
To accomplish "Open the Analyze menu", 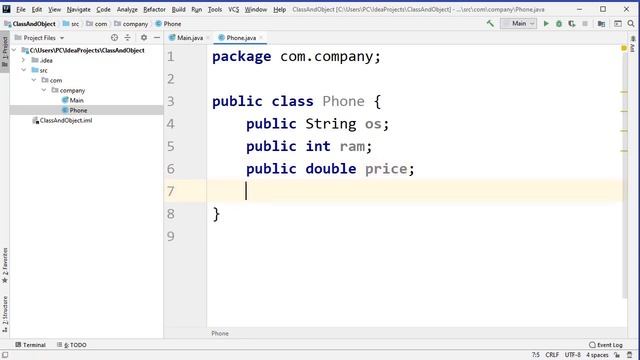I will [x=127, y=9].
